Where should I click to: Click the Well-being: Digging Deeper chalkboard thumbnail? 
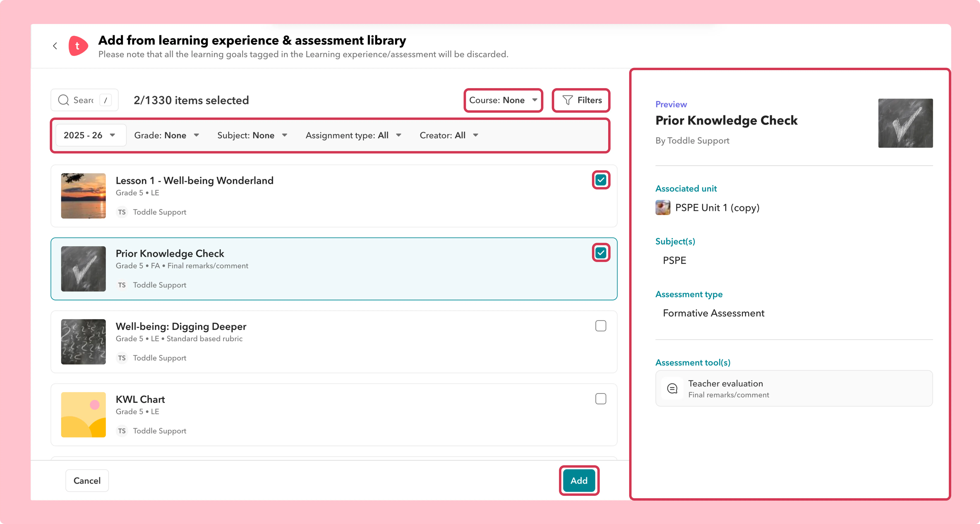point(83,342)
